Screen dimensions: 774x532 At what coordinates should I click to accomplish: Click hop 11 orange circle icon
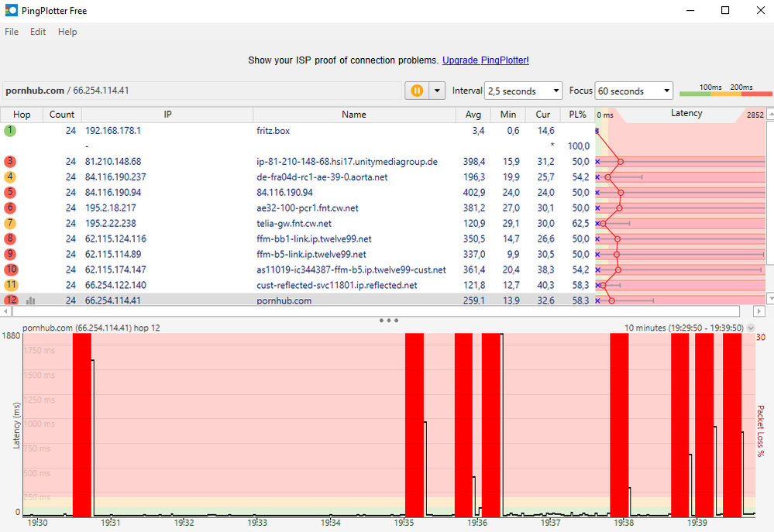click(11, 285)
